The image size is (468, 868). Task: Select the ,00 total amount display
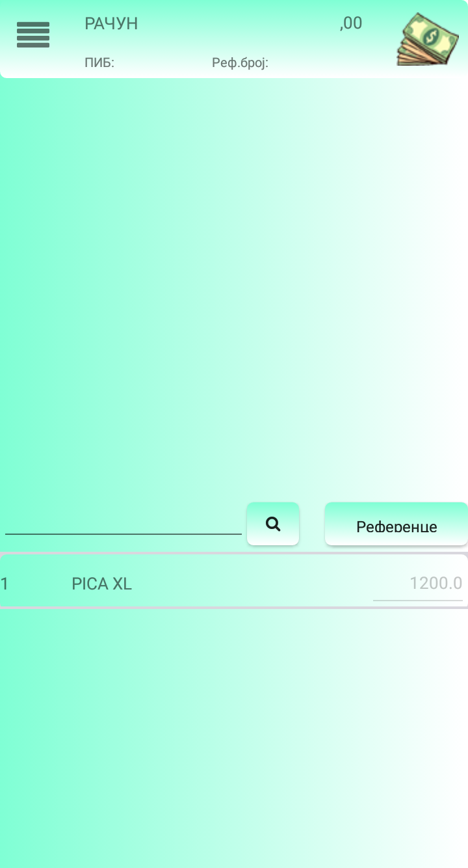coord(350,23)
